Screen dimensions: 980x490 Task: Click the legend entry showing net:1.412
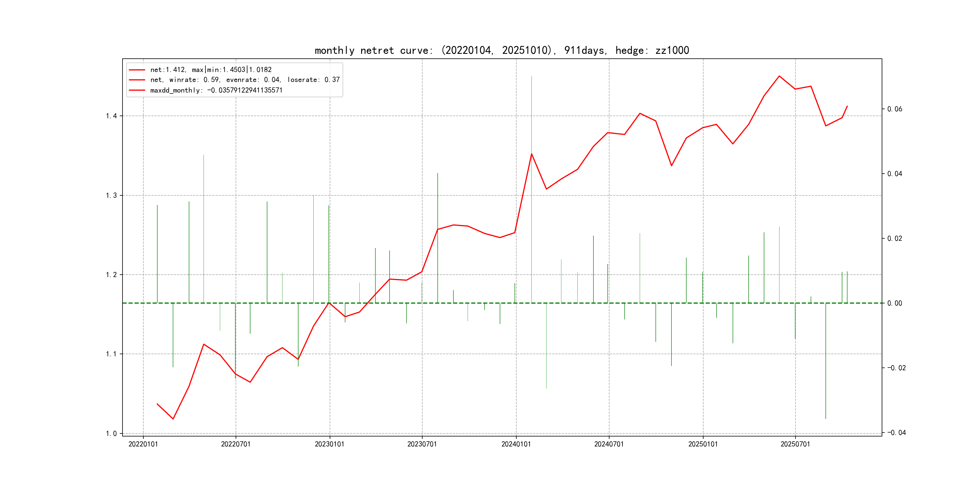[211, 70]
